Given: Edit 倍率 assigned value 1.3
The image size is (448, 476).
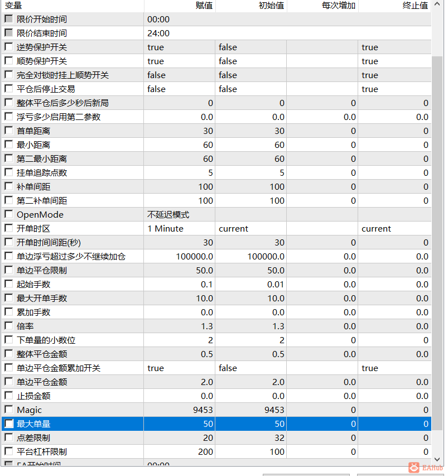Looking at the screenshot, I should coord(180,326).
